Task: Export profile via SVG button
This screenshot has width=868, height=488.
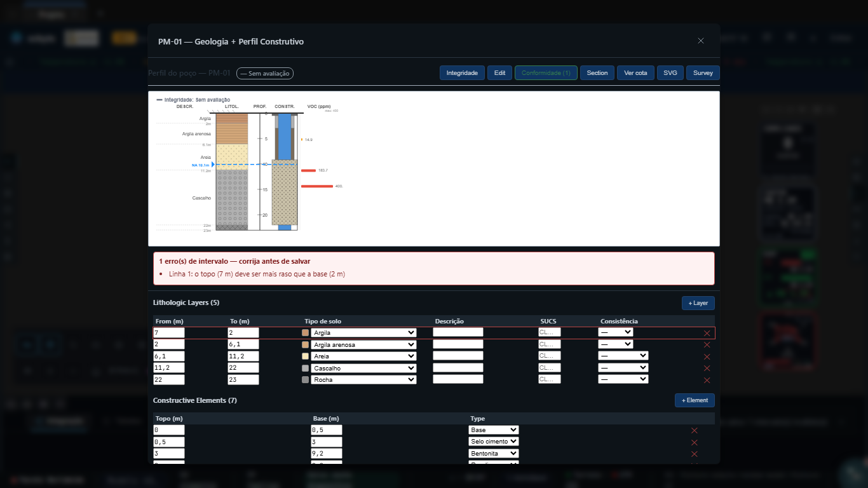Action: pos(670,73)
